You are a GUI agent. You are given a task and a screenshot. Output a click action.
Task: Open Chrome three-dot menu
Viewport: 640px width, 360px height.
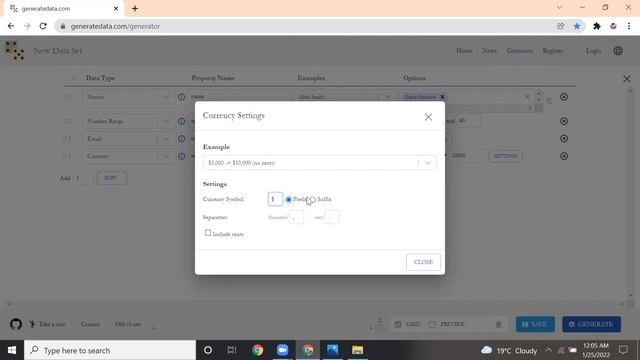pyautogui.click(x=629, y=26)
